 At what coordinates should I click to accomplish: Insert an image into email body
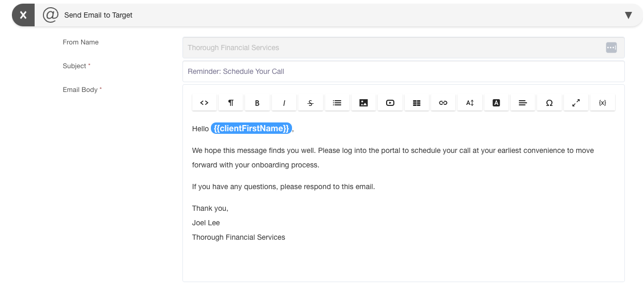(x=364, y=103)
